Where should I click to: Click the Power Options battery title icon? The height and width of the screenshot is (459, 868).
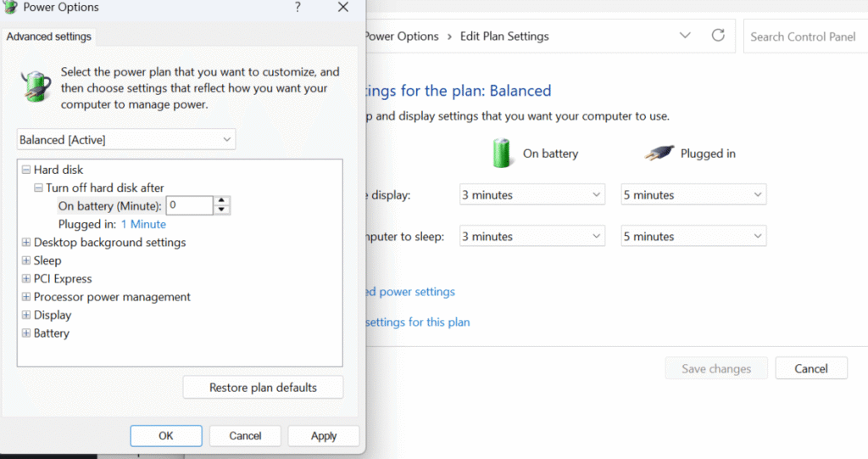click(11, 8)
